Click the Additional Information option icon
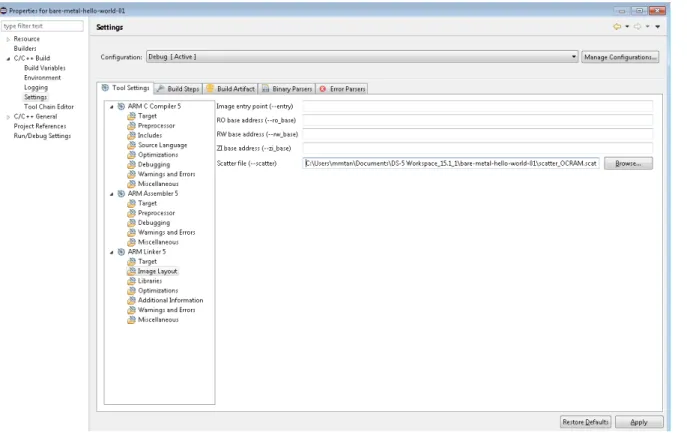Image resolution: width=687 pixels, height=438 pixels. click(131, 300)
